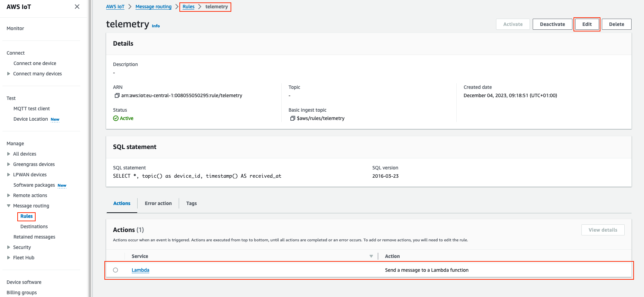This screenshot has width=644, height=297.
Task: Open Software packages page
Action: [x=34, y=185]
